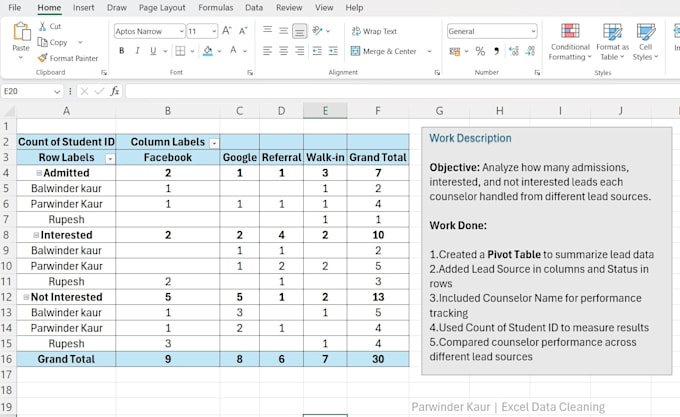Select the Work Description text box

[546, 251]
